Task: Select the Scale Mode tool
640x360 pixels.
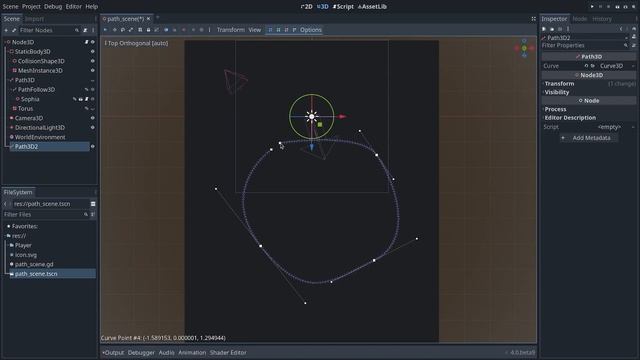Action: pos(131,30)
